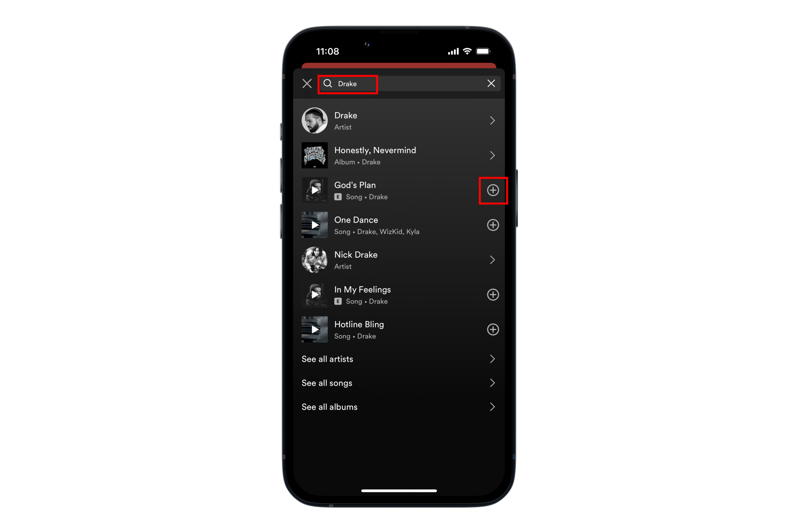Image resolution: width=798 pixels, height=532 pixels.
Task: Tap the add icon next to In My Feelings
Action: [x=493, y=294]
